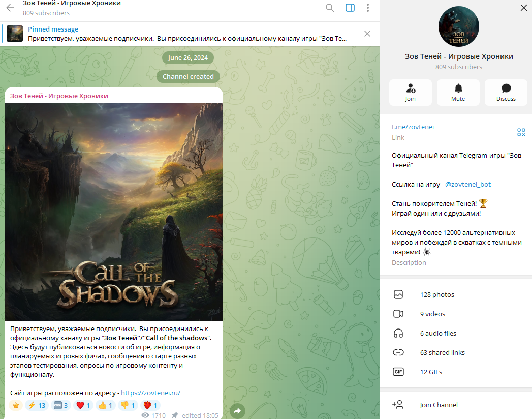Click the views eye icon with 1710
532x419 pixels.
pyautogui.click(x=145, y=415)
